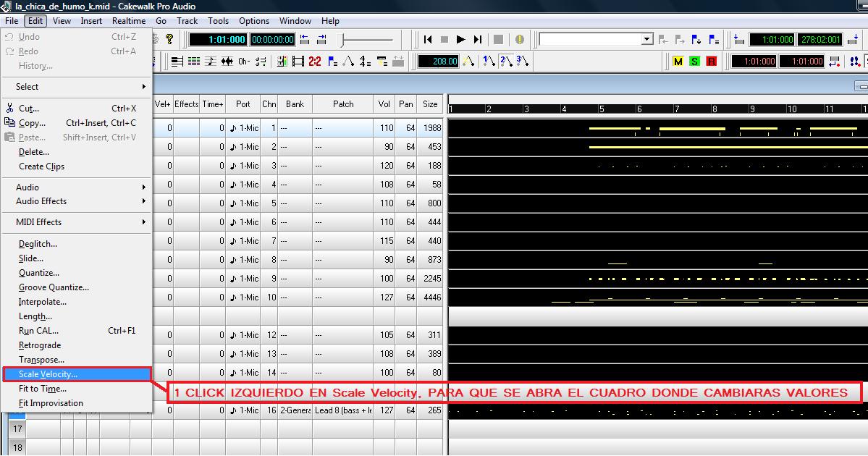The image size is (868, 456).
Task: Go to next marker flag icon
Action: (680, 39)
